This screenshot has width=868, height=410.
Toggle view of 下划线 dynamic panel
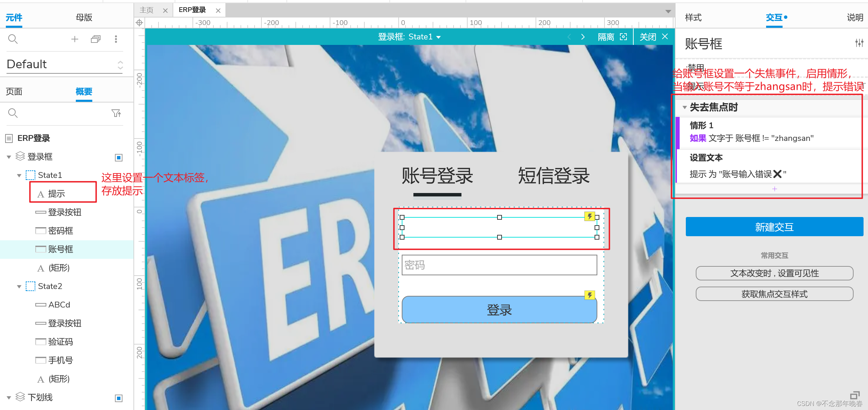pos(119,398)
